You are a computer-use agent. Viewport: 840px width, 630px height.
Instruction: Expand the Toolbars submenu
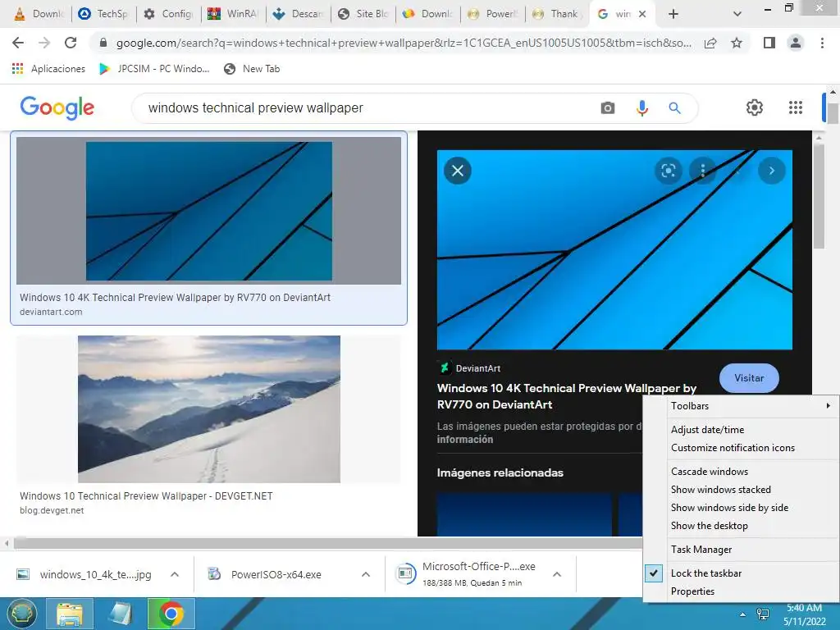[741, 406]
